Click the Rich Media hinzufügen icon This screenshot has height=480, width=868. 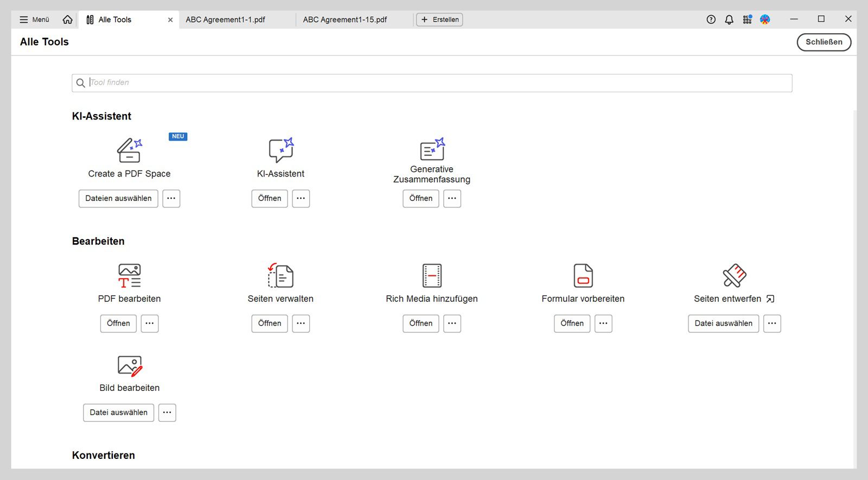click(x=432, y=276)
